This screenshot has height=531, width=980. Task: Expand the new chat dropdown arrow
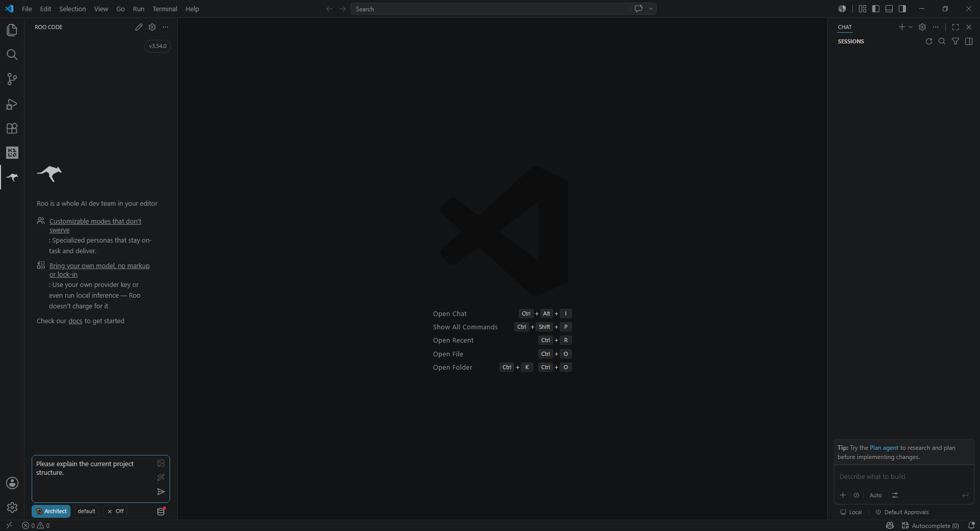point(911,27)
